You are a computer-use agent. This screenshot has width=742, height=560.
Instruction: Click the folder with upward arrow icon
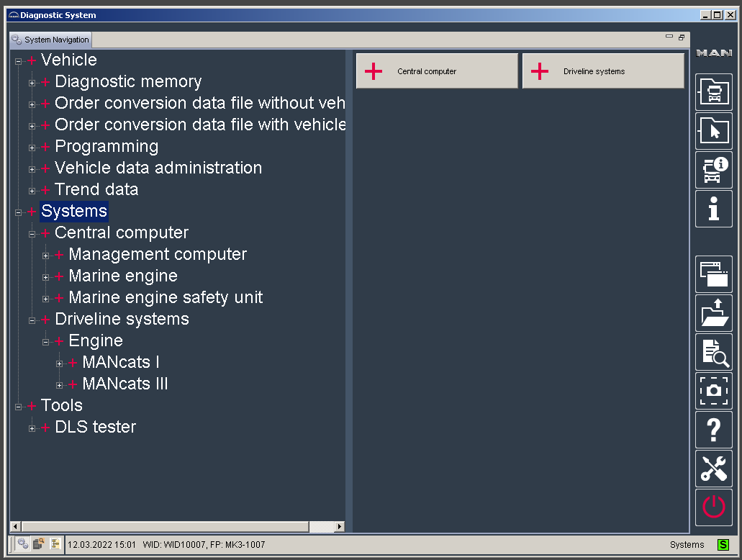714,313
